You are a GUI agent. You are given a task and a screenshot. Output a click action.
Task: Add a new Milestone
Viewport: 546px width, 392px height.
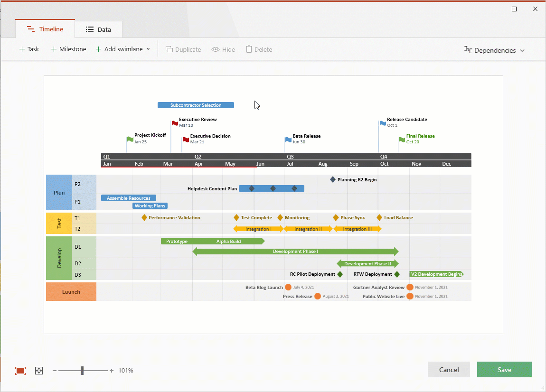tap(68, 49)
